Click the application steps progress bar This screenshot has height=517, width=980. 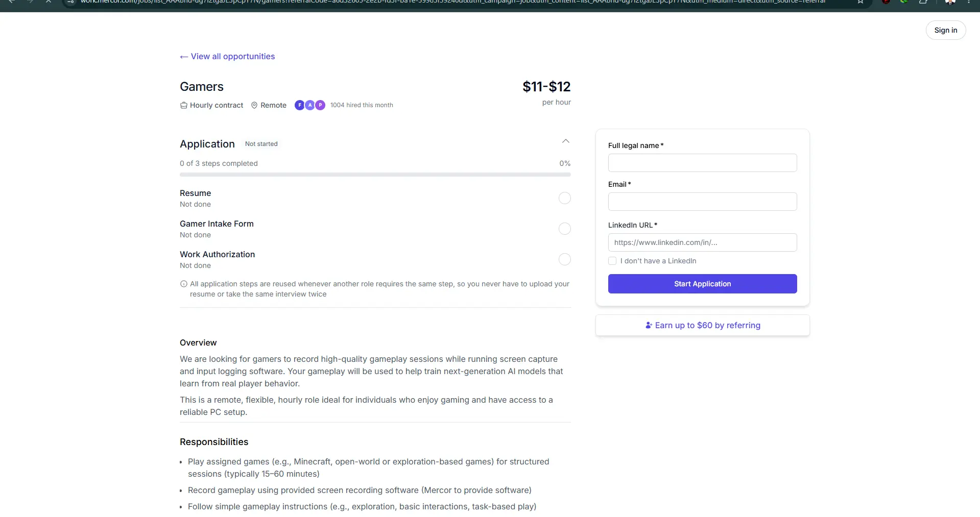point(375,175)
